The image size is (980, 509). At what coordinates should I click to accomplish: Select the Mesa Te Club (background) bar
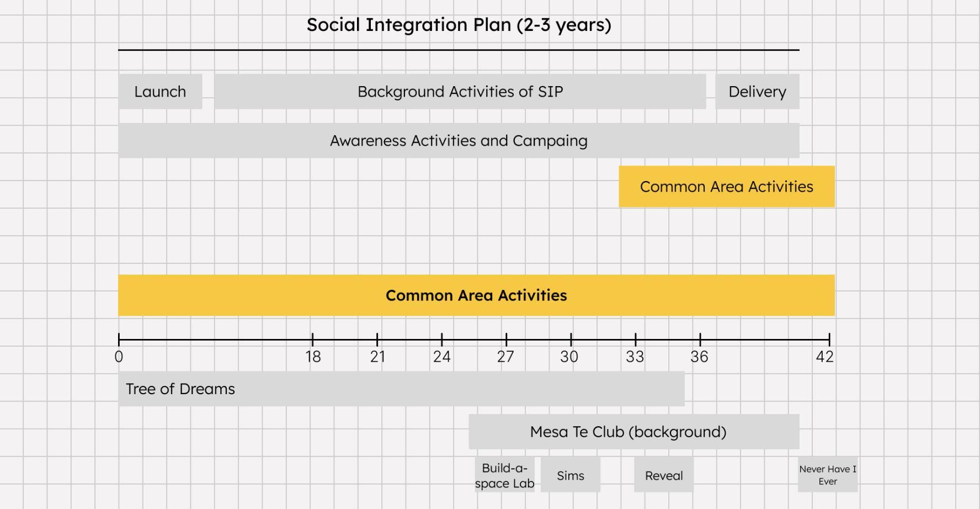coord(634,432)
